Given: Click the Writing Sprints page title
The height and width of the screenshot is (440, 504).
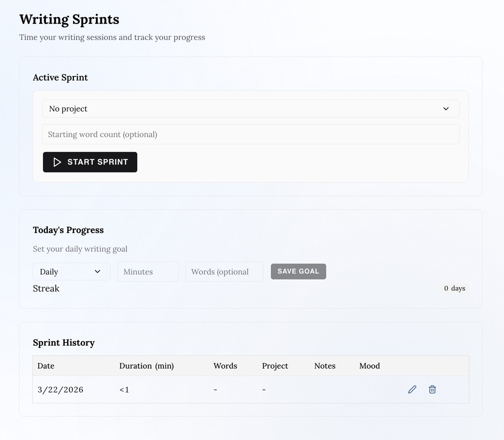Looking at the screenshot, I should point(69,19).
